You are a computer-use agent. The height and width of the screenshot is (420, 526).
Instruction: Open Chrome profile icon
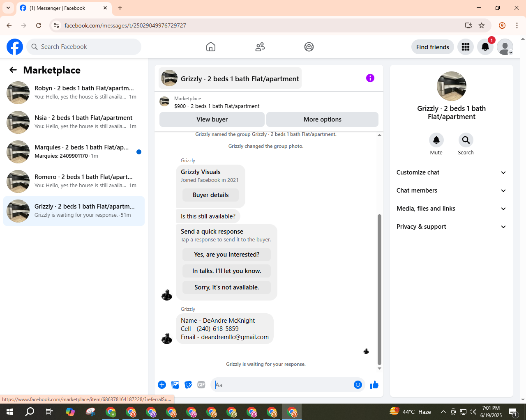coord(502,25)
